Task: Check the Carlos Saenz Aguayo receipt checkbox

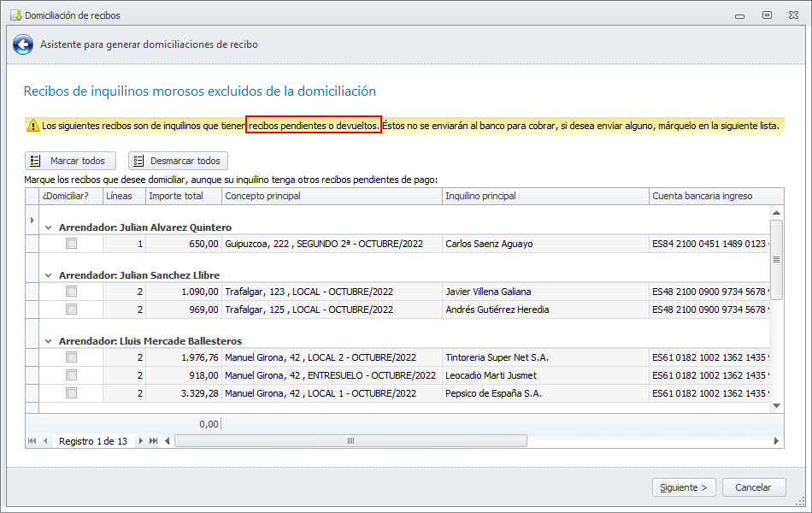Action: tap(72, 244)
